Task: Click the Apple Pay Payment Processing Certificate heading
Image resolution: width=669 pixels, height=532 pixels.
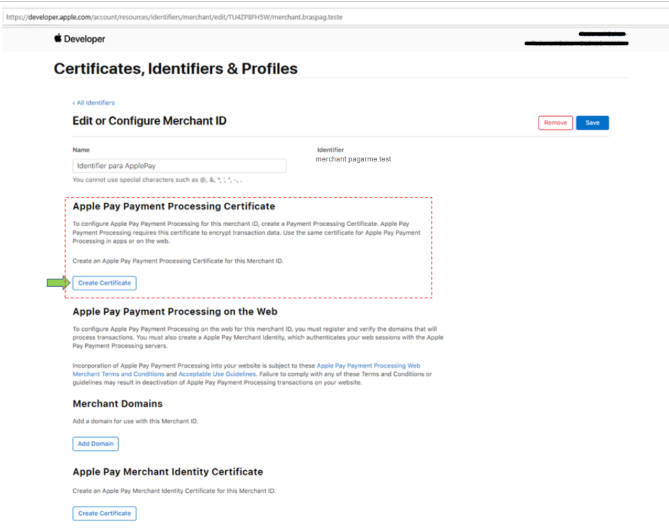Action: pos(174,206)
